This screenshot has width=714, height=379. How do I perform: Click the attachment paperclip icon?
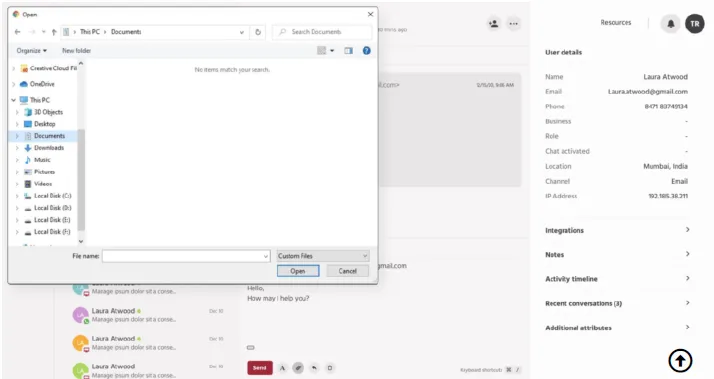[298, 368]
